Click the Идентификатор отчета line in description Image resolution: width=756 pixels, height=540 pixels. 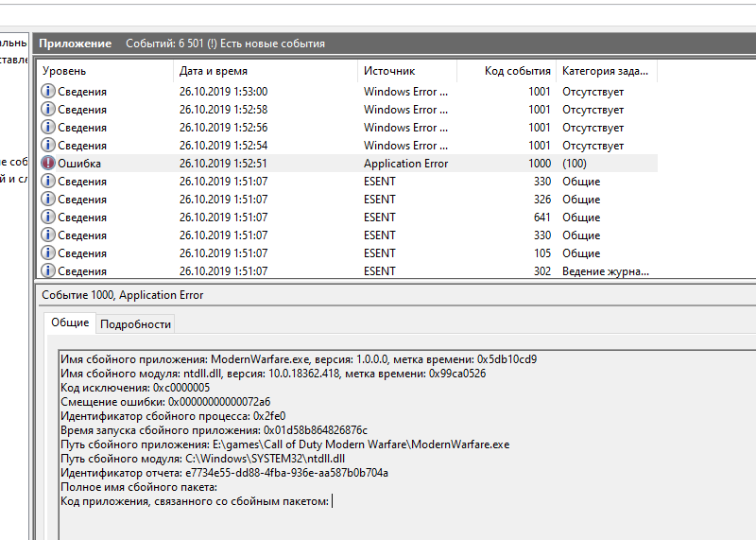224,473
